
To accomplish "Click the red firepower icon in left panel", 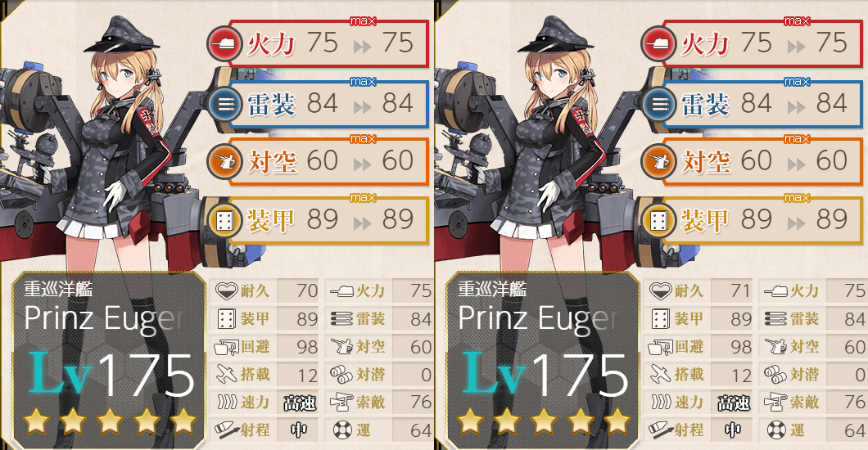I will [224, 44].
